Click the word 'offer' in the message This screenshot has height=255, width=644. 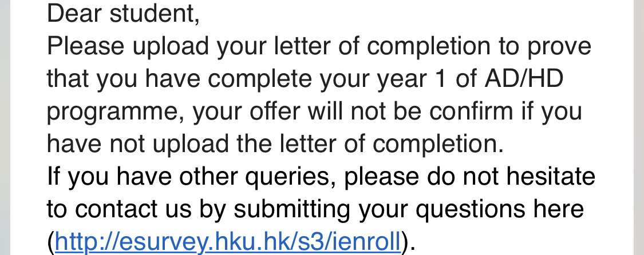(275, 111)
